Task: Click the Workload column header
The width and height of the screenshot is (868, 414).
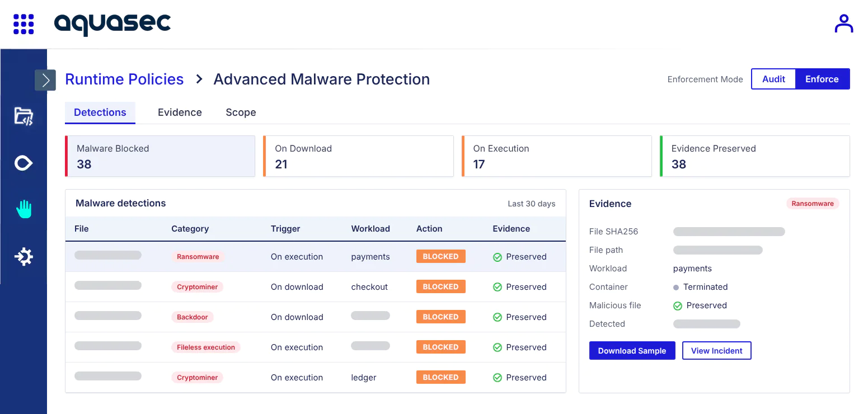Action: [370, 229]
